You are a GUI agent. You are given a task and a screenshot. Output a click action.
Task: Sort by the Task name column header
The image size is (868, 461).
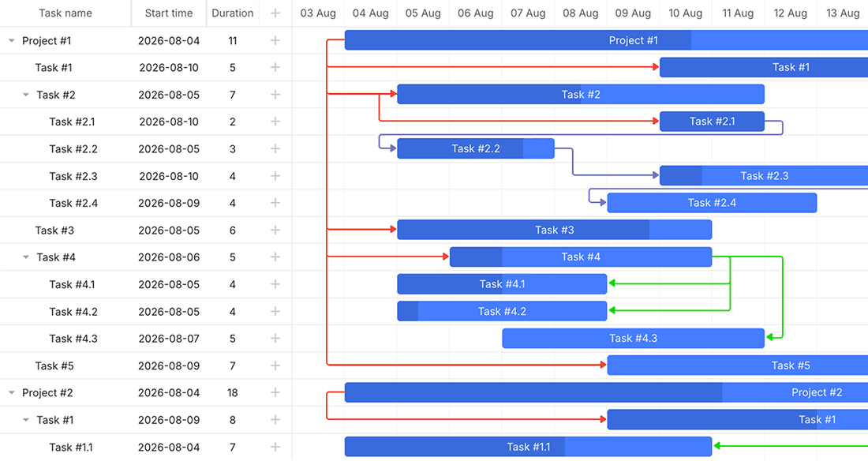click(65, 13)
